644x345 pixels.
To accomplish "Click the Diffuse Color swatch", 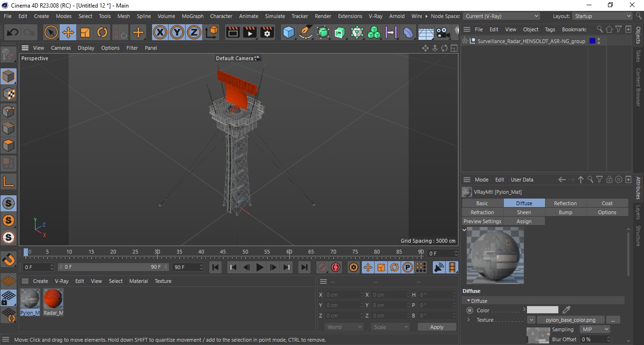I will (543, 310).
